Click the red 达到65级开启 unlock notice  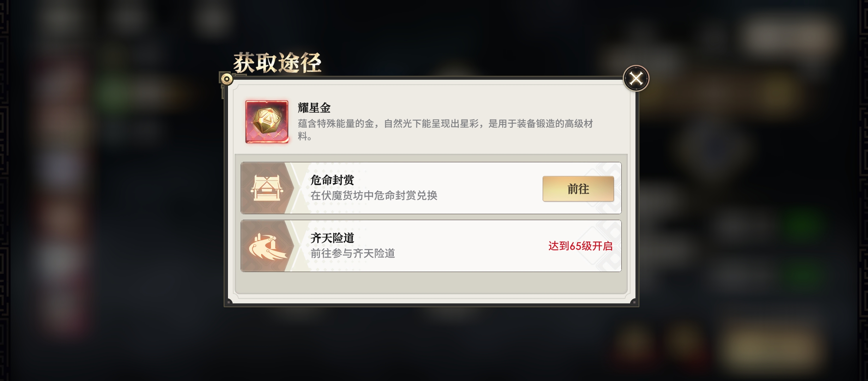point(580,246)
